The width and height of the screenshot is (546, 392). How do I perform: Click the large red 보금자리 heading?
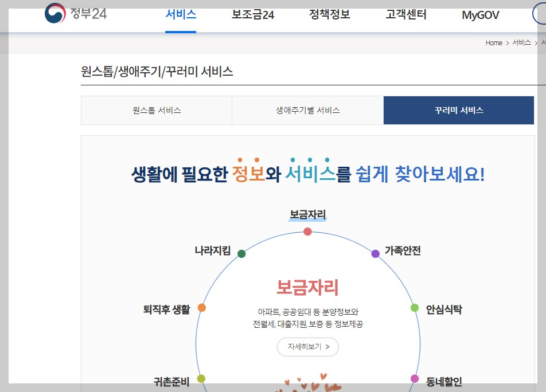point(307,287)
